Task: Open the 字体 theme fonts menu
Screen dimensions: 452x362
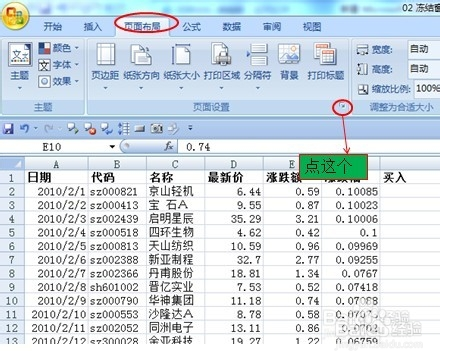Action: click(x=59, y=65)
